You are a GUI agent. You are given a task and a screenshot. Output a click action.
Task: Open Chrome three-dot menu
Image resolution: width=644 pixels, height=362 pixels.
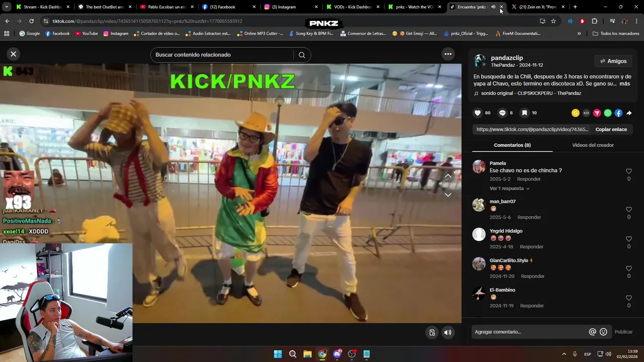click(x=636, y=21)
